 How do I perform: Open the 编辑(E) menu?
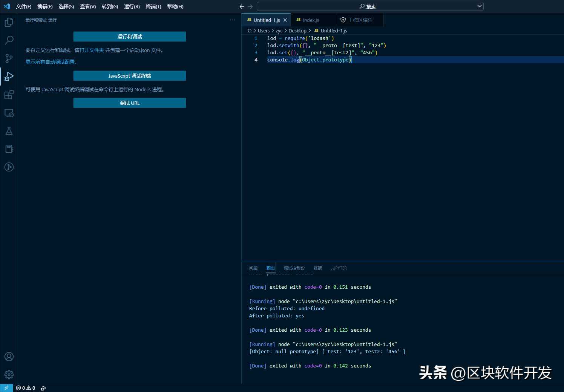[45, 6]
